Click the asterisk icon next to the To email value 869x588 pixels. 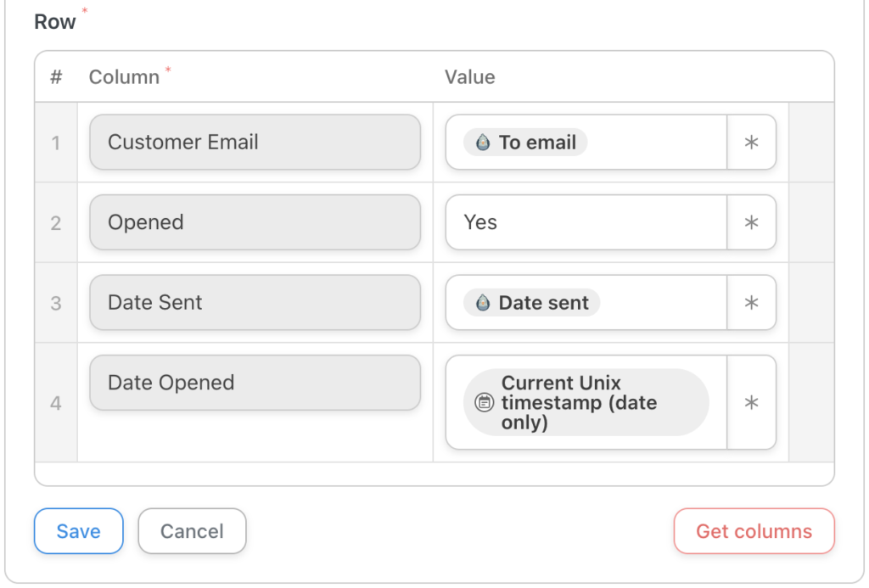coord(751,142)
